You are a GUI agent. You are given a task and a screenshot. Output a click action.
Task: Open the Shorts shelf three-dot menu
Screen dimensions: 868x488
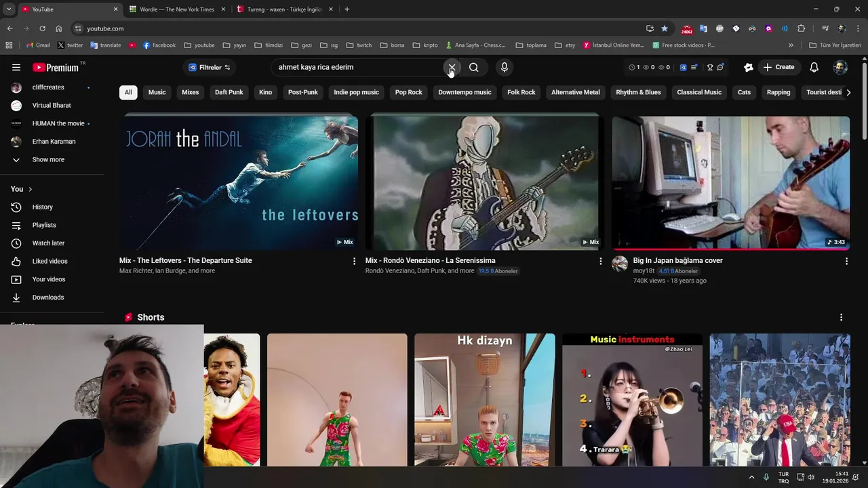pyautogui.click(x=842, y=317)
